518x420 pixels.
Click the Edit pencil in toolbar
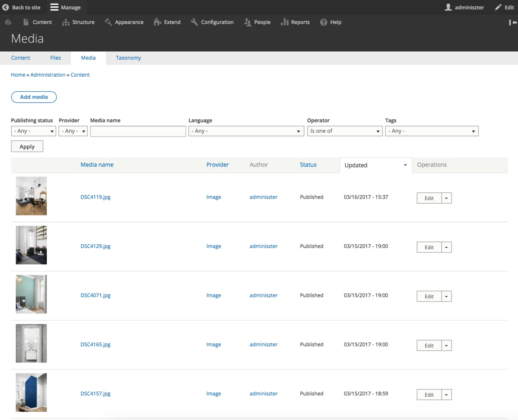(x=504, y=7)
